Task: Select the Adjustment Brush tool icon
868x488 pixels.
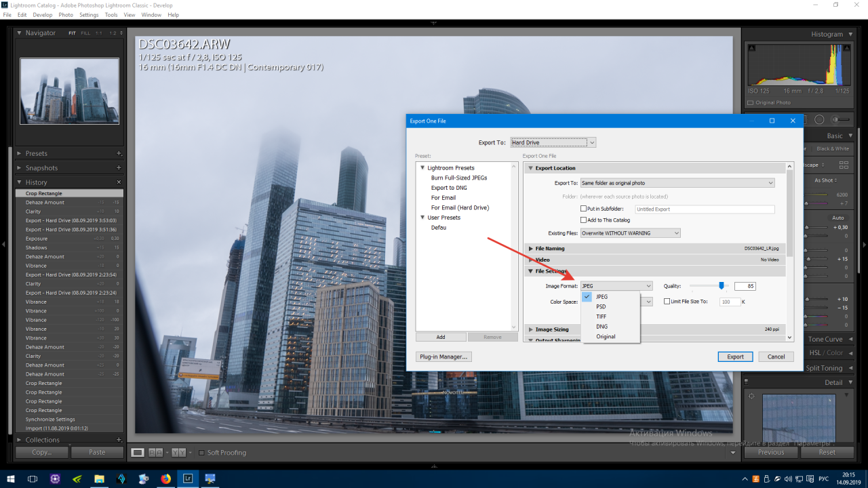Action: coord(841,119)
